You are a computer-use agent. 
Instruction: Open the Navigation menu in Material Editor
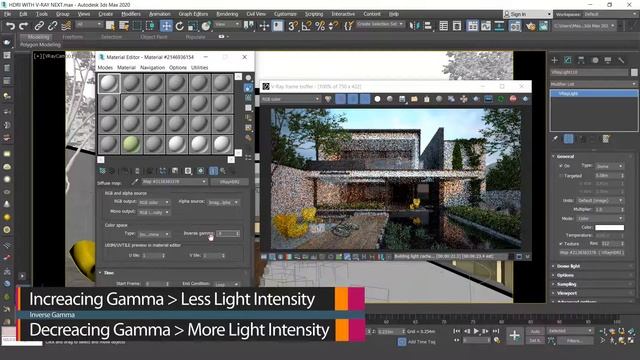tap(152, 67)
